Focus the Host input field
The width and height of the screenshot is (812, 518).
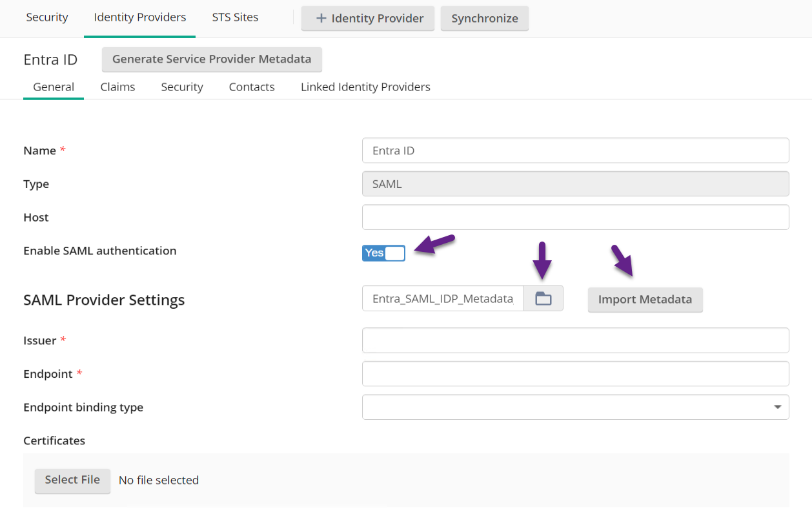[x=576, y=217]
